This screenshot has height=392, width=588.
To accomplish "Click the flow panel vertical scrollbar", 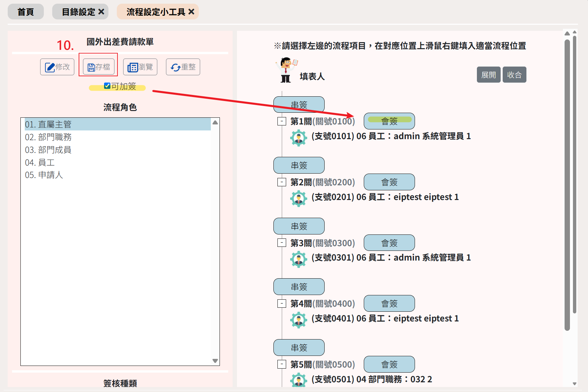I will [x=567, y=184].
